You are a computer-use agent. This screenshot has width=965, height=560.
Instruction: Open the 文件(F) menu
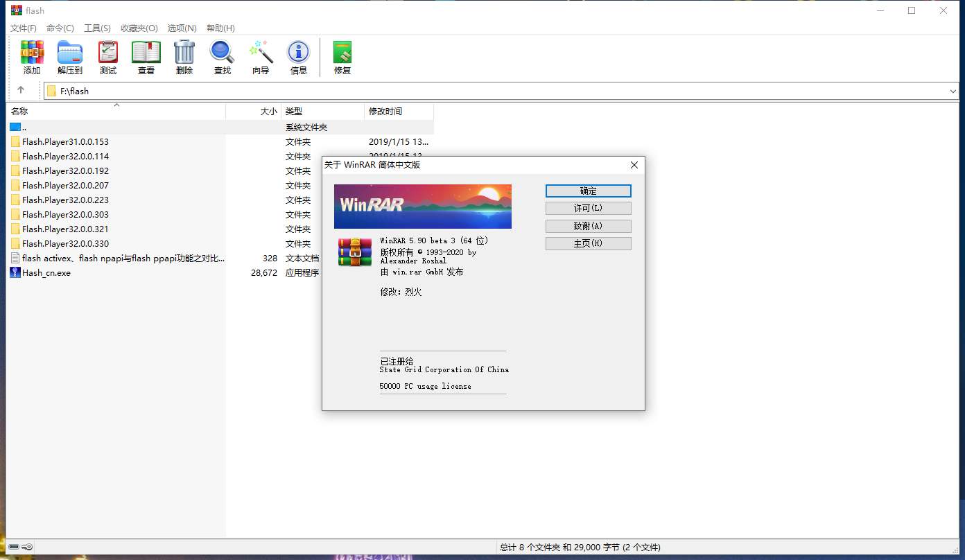point(24,28)
